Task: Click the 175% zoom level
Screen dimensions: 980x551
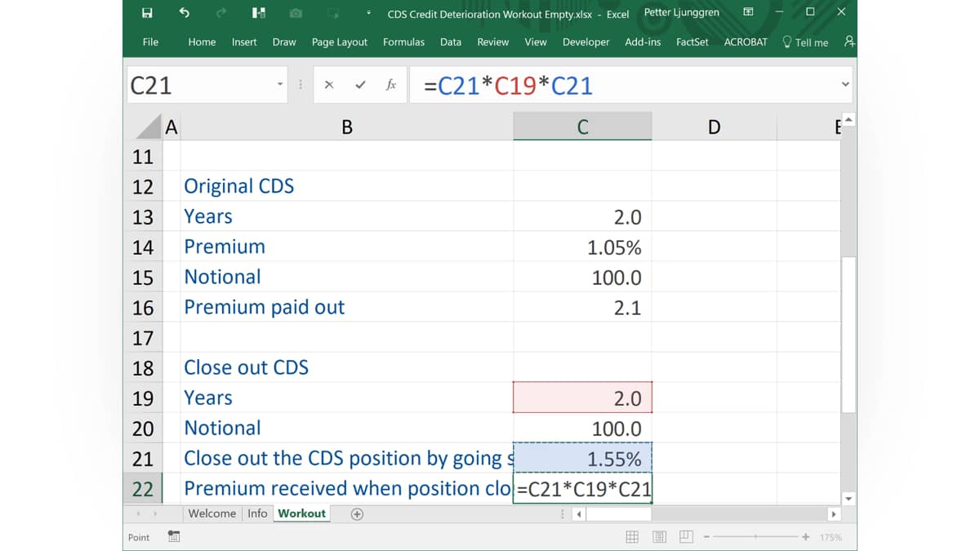Action: coord(831,536)
